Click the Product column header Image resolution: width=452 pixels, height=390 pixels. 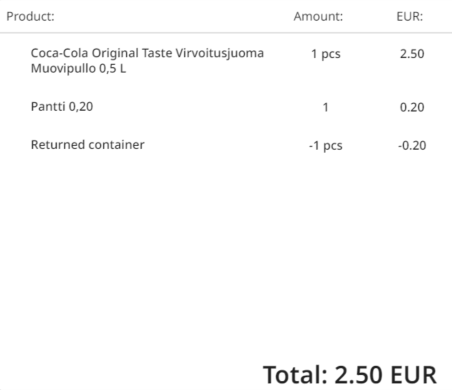30,16
